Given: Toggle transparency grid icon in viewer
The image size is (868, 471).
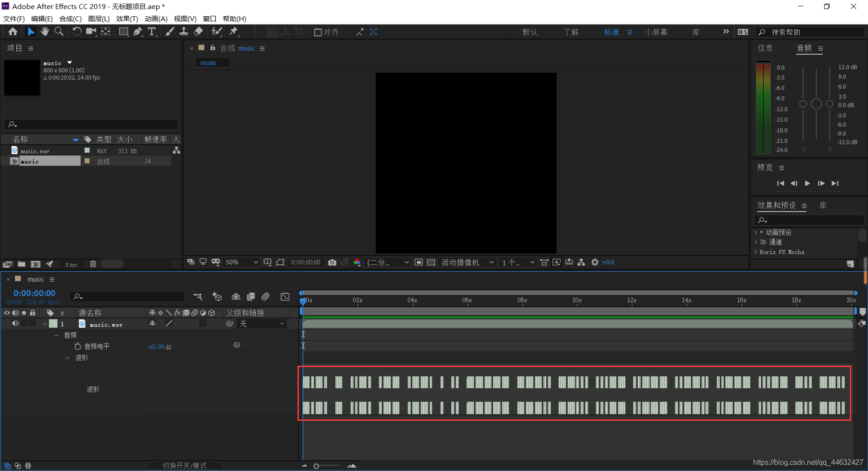Looking at the screenshot, I should point(431,262).
